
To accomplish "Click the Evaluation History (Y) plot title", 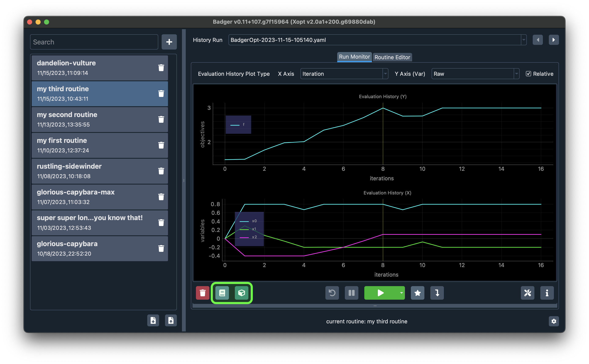I will pos(383,97).
